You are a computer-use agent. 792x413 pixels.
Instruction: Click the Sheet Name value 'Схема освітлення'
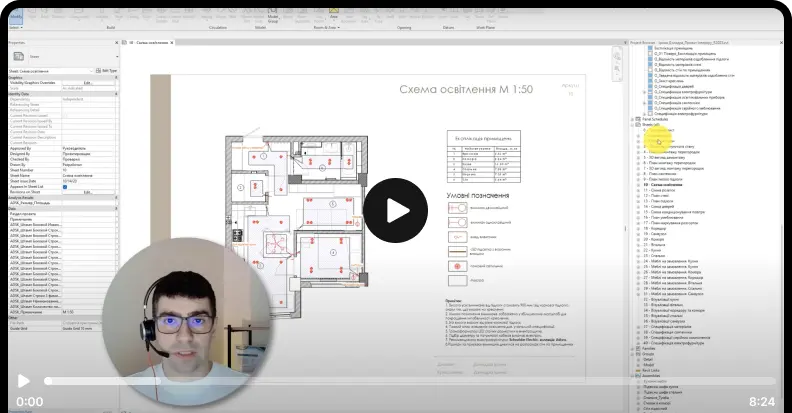[87, 176]
